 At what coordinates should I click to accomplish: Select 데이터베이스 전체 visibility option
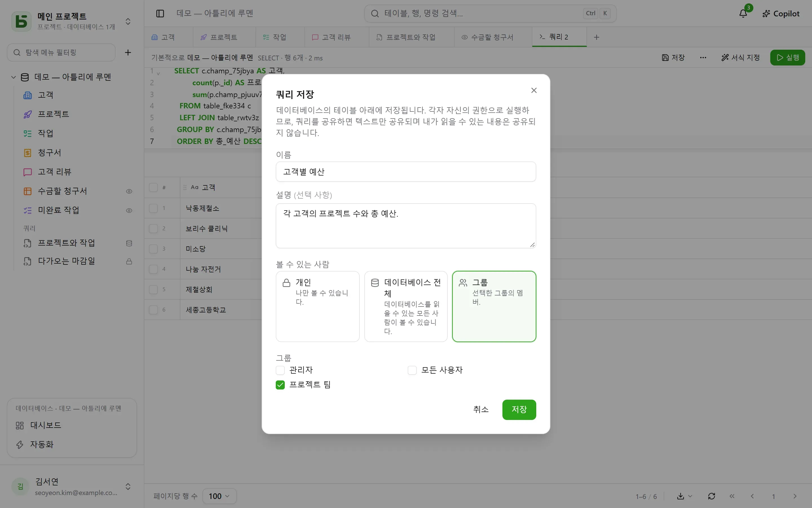pos(406,306)
